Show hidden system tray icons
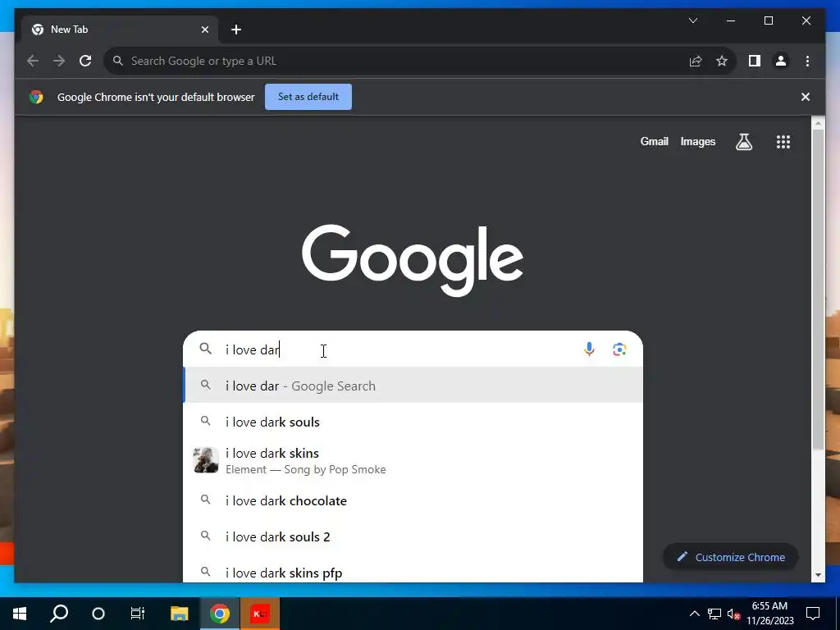This screenshot has width=840, height=630. [694, 614]
